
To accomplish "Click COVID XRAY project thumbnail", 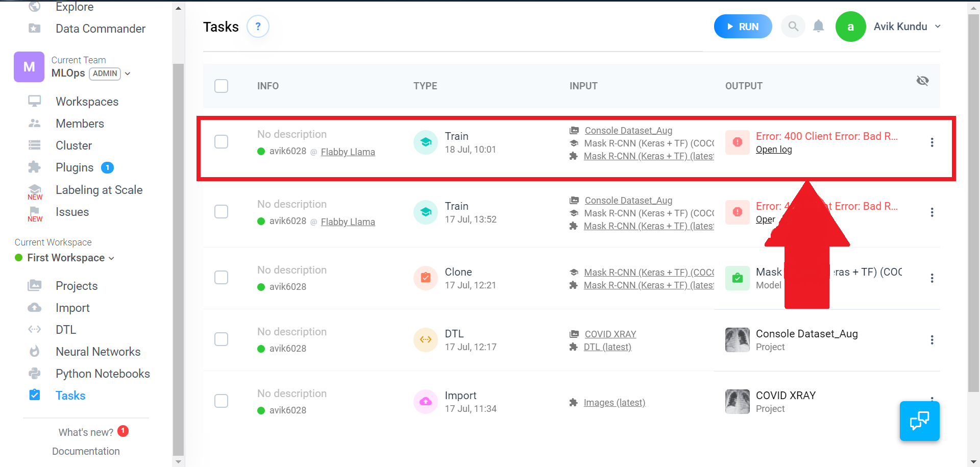I will [738, 402].
